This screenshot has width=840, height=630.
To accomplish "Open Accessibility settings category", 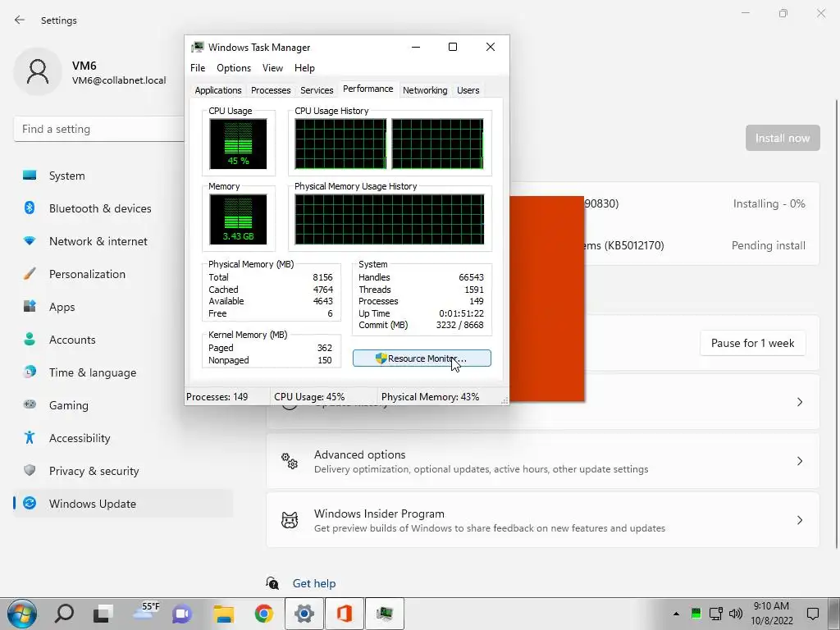I will click(123, 438).
